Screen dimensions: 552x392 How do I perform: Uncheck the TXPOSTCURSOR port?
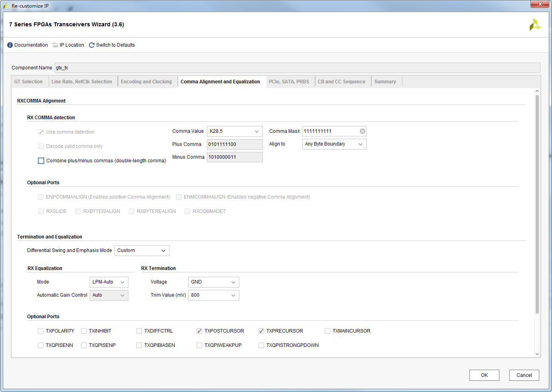coord(199,331)
